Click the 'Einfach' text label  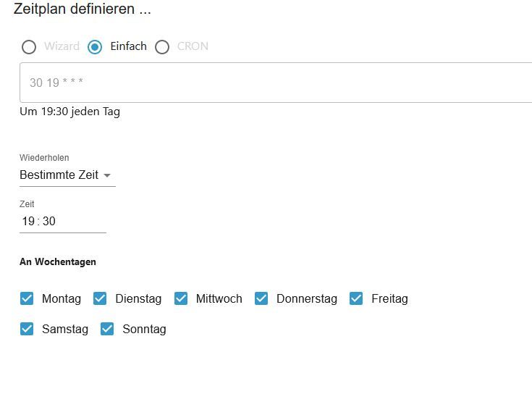128,46
